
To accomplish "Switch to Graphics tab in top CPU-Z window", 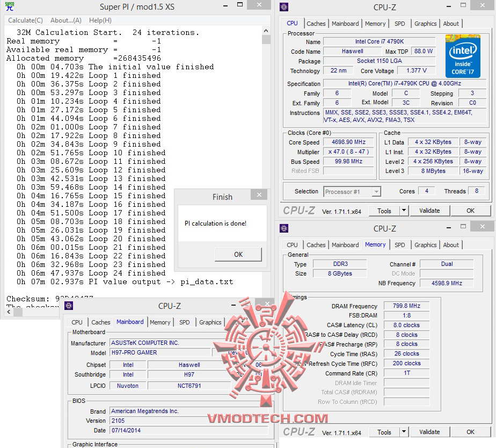I will point(425,24).
